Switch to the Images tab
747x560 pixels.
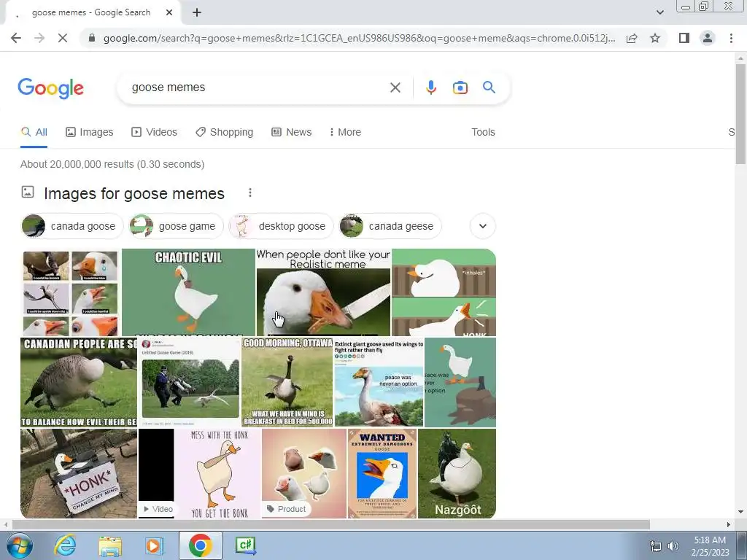coord(90,133)
